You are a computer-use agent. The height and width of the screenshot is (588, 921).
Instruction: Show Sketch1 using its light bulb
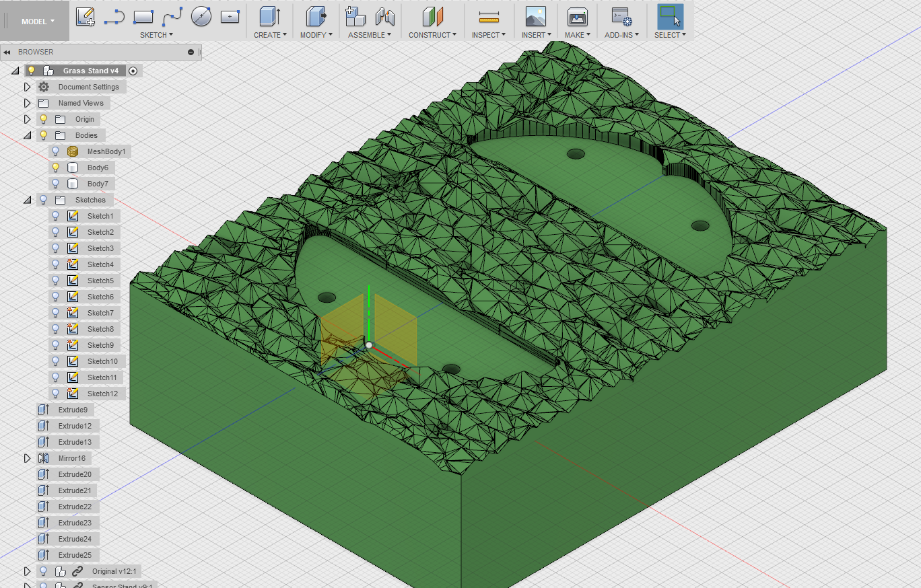tap(56, 216)
